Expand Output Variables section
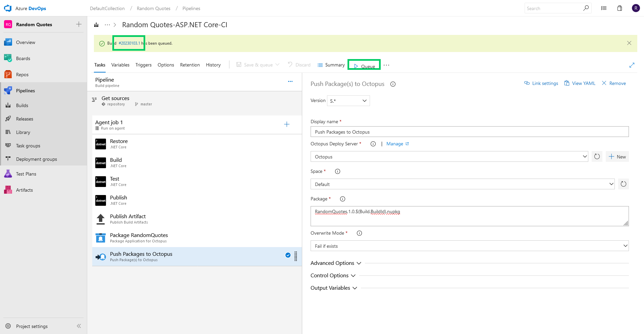Viewport: 644px width, 334px height. coord(334,288)
